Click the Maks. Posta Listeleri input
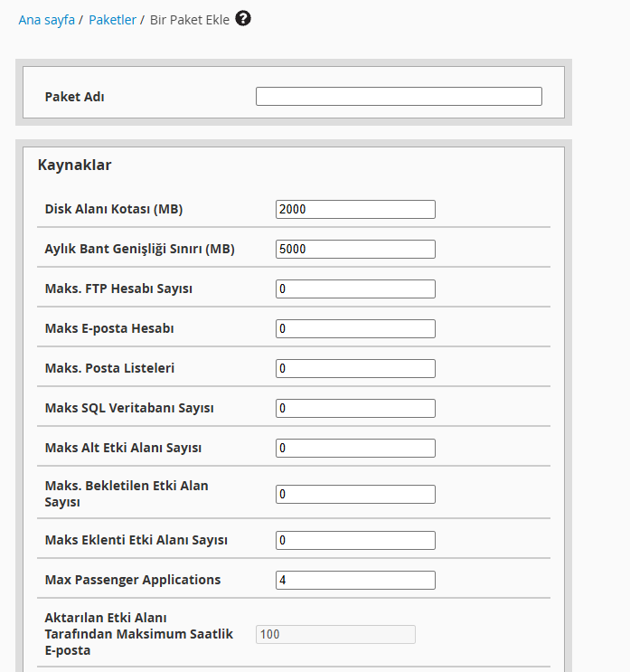 pyautogui.click(x=355, y=369)
